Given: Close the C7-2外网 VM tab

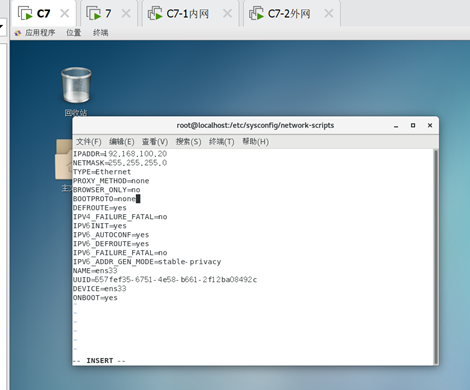Looking at the screenshot, I should [329, 13].
